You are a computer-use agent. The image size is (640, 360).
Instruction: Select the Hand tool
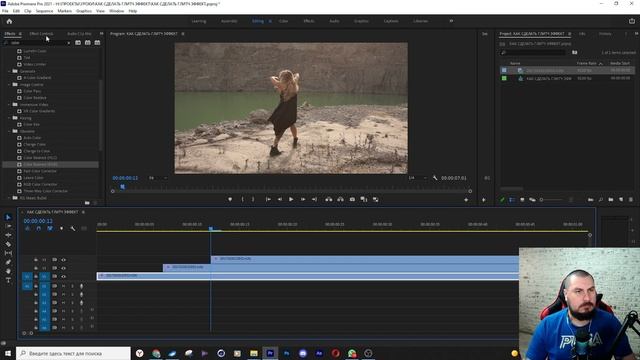tap(8, 271)
